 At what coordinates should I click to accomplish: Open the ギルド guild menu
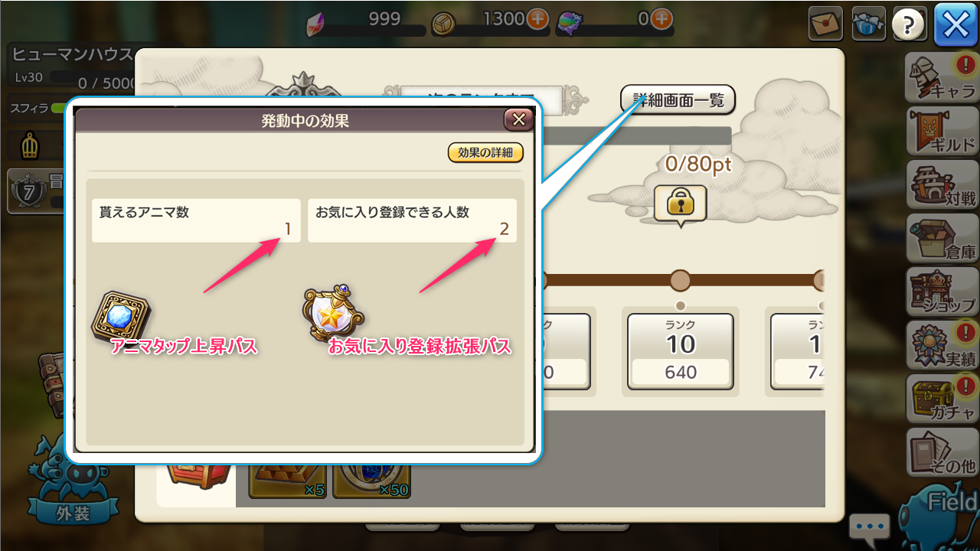point(942,131)
